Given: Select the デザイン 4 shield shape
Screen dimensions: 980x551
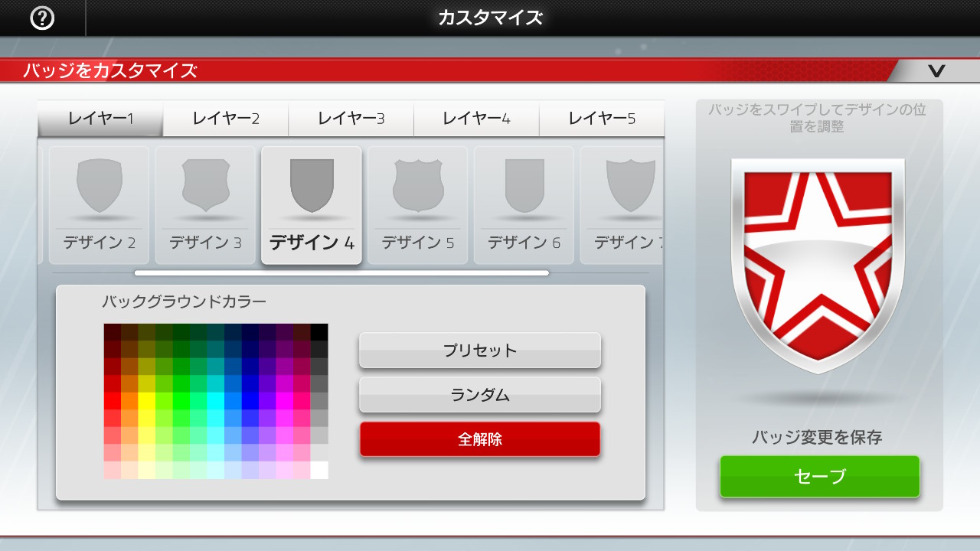Looking at the screenshot, I should click(312, 205).
